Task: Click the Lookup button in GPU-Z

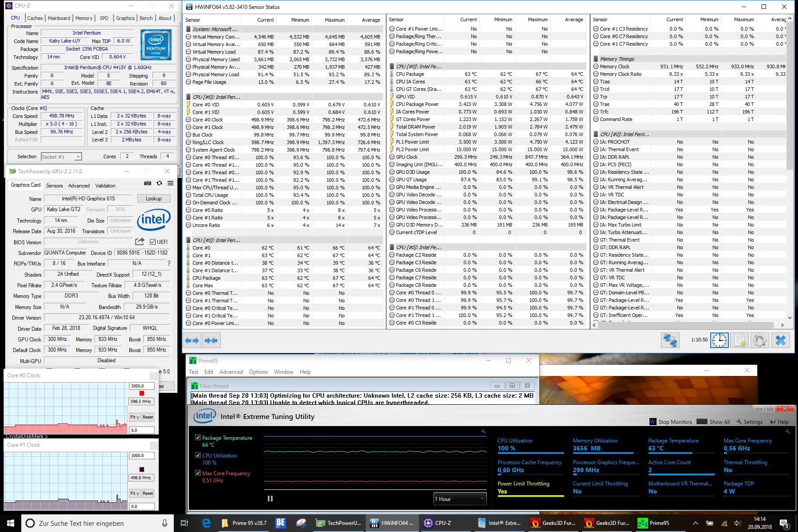Action: click(153, 199)
